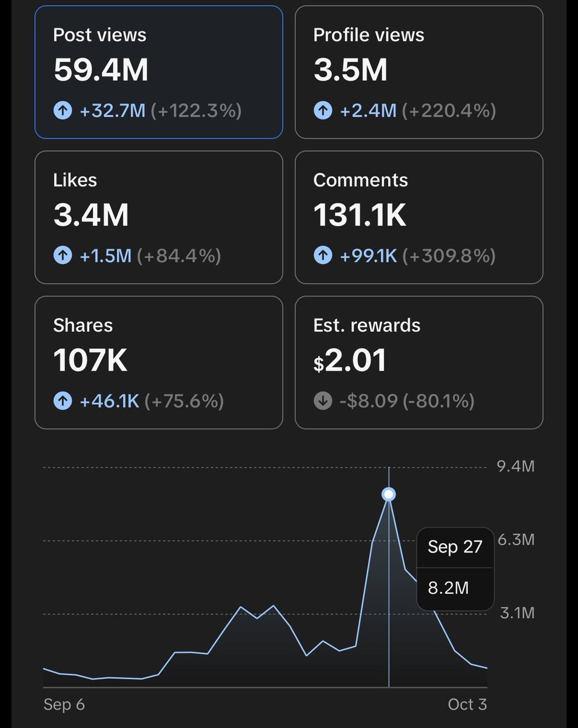Click the +46.1K change value
The height and width of the screenshot is (728, 578).
109,401
